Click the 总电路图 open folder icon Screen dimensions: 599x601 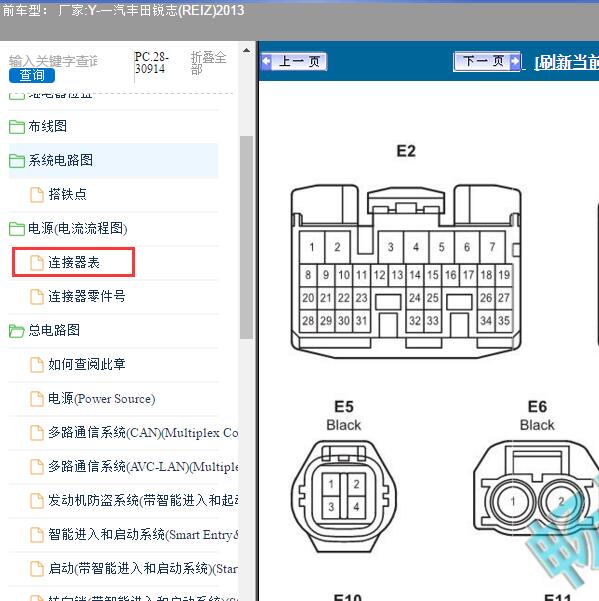pos(17,331)
